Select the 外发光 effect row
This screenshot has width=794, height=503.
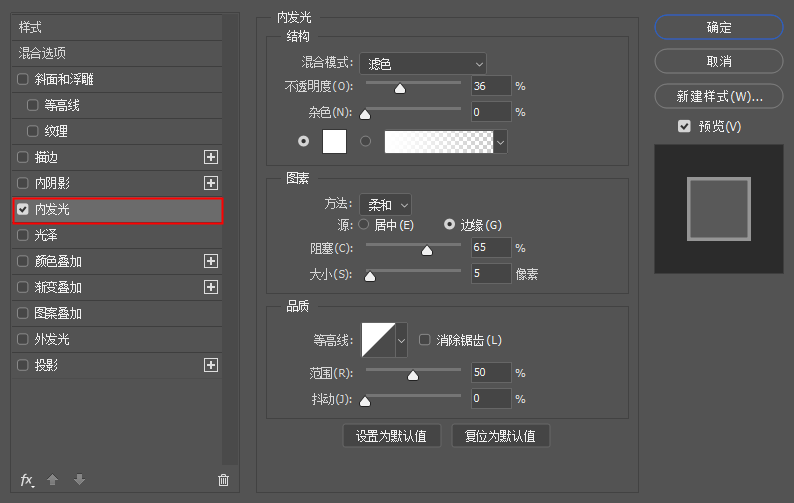[117, 339]
